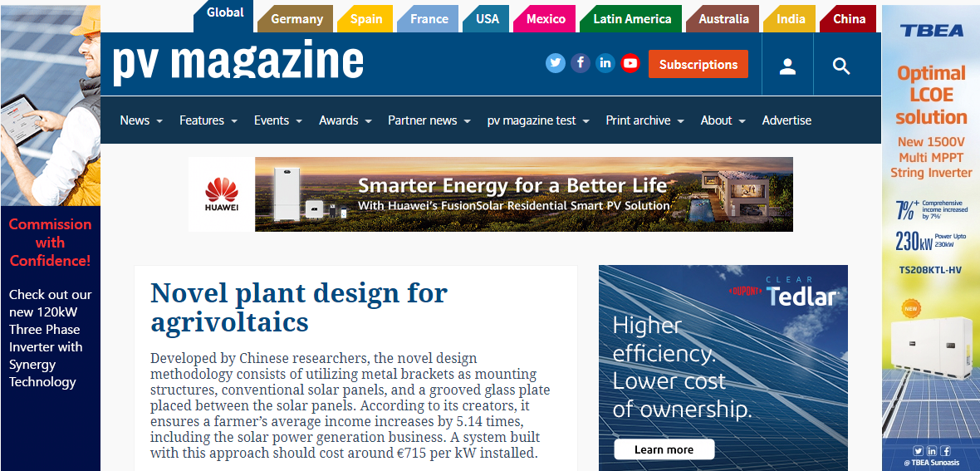
Task: Open the Advertise page
Action: 786,120
